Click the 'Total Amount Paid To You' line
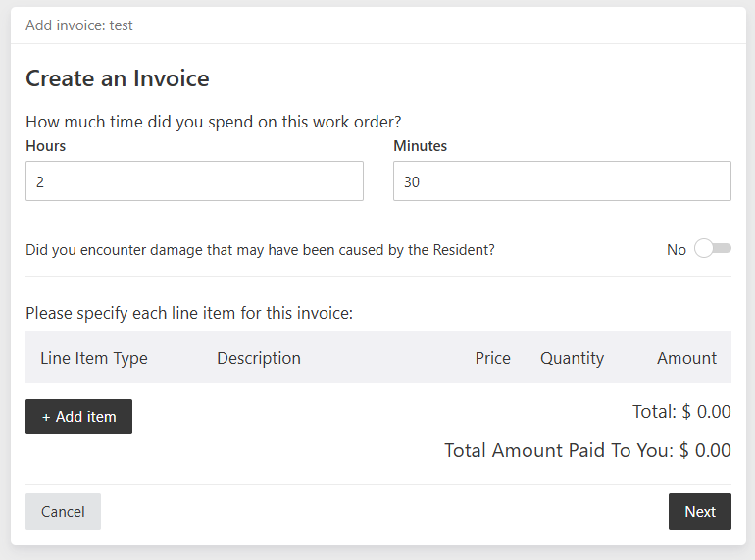This screenshot has width=755, height=560. click(587, 451)
